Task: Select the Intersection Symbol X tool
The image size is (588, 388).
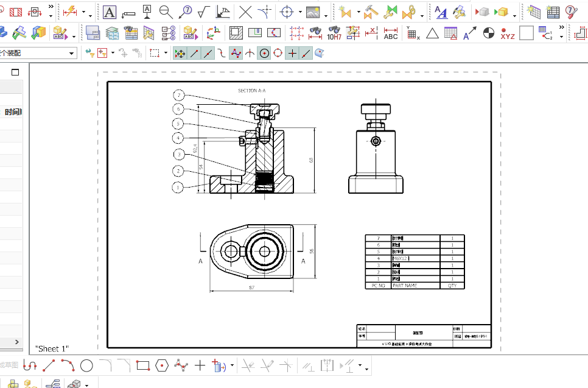Action: click(246, 12)
